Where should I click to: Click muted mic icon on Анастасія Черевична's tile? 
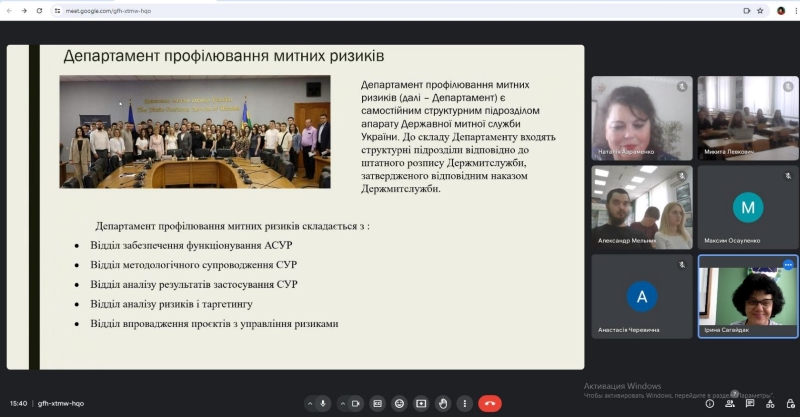point(682,265)
